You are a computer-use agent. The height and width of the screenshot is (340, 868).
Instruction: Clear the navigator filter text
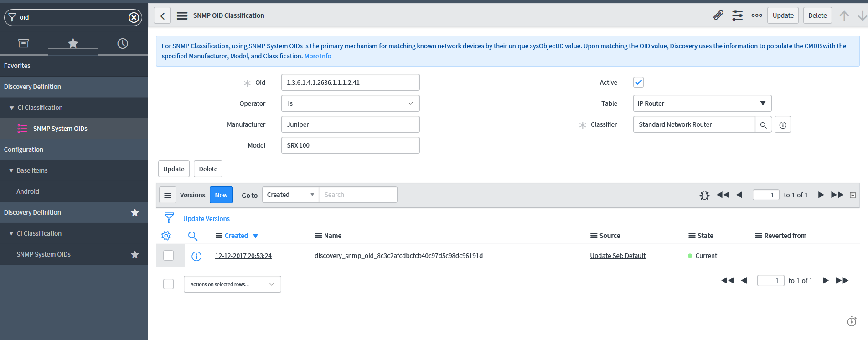pyautogui.click(x=134, y=17)
